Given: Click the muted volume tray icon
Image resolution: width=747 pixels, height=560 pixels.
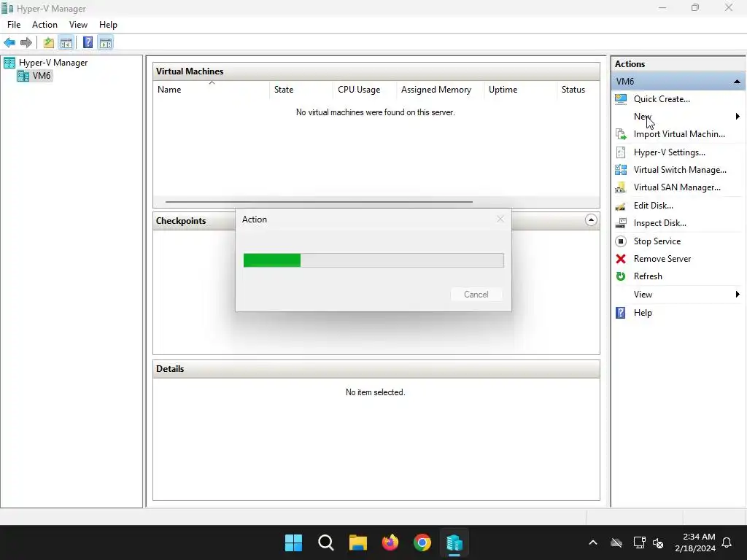Looking at the screenshot, I should point(659,542).
